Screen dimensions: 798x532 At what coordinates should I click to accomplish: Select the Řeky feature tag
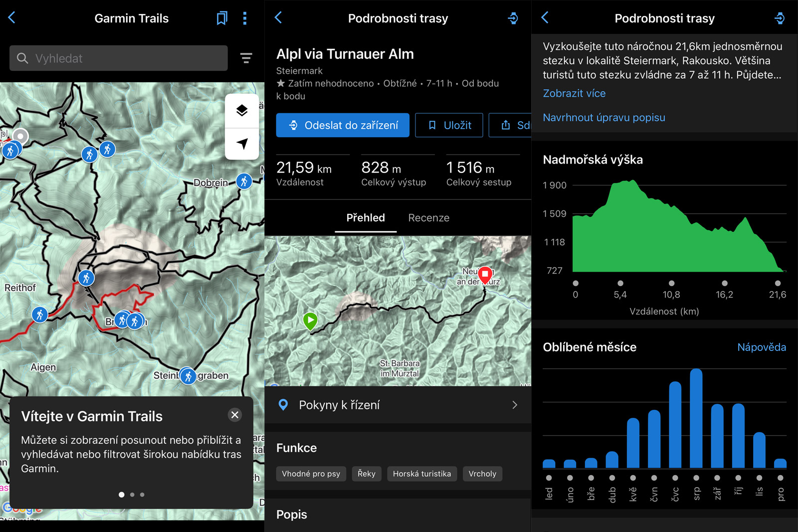point(367,474)
